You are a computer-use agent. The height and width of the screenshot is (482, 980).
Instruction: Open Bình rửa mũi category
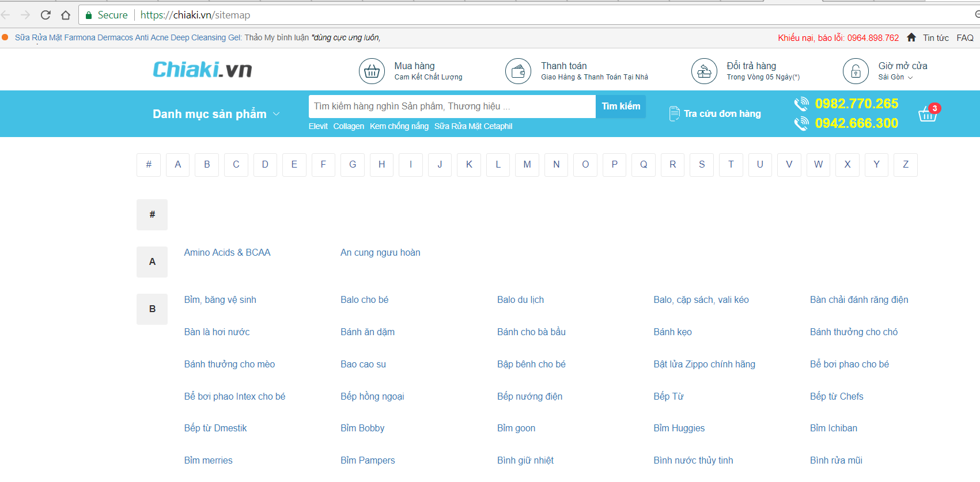point(836,461)
